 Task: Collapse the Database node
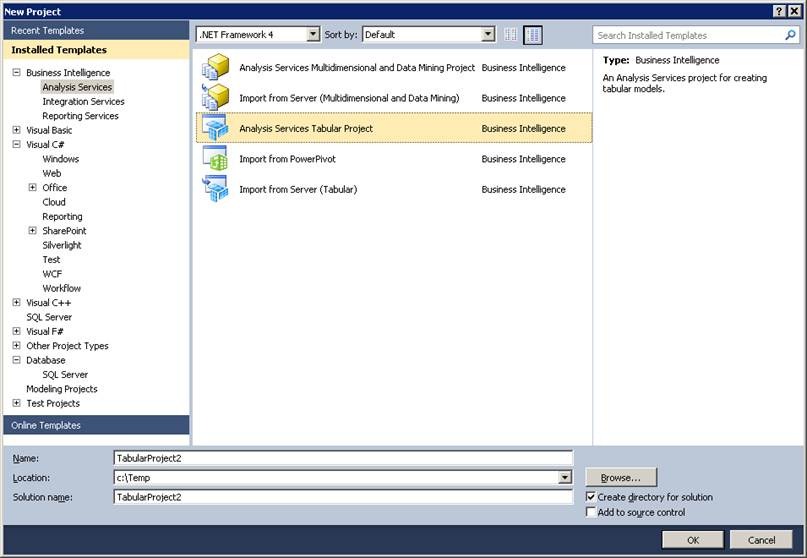point(16,360)
